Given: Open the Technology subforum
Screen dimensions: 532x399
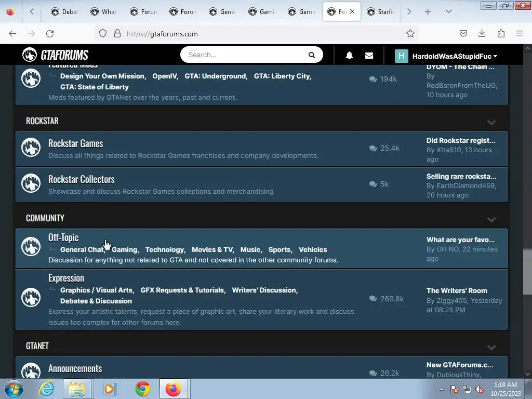Looking at the screenshot, I should pos(165,250).
